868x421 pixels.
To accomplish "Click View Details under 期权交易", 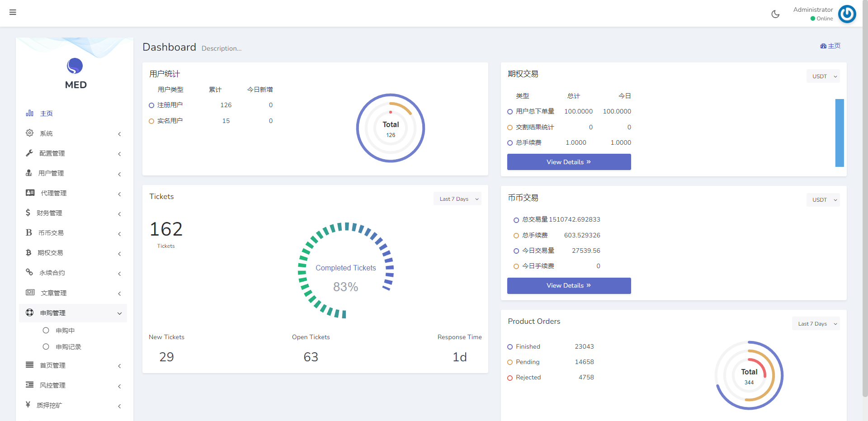I will pos(569,162).
